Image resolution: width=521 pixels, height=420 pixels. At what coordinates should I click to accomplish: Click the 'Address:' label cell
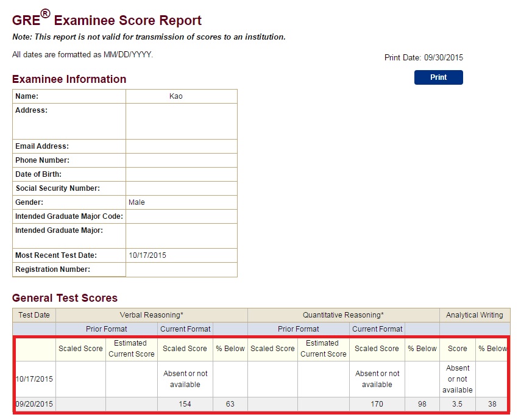click(x=69, y=121)
